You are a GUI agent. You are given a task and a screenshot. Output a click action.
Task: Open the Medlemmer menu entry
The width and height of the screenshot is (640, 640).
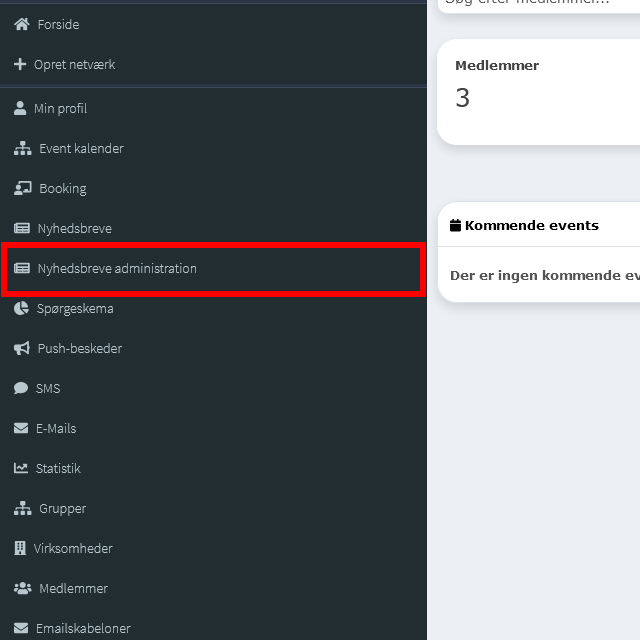(73, 588)
